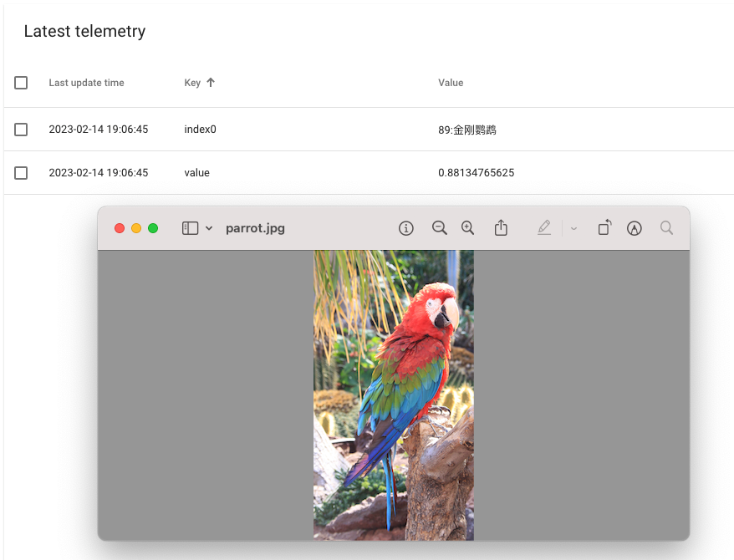The width and height of the screenshot is (734, 560).
Task: Toggle the Preview sidebar view
Action: [190, 228]
